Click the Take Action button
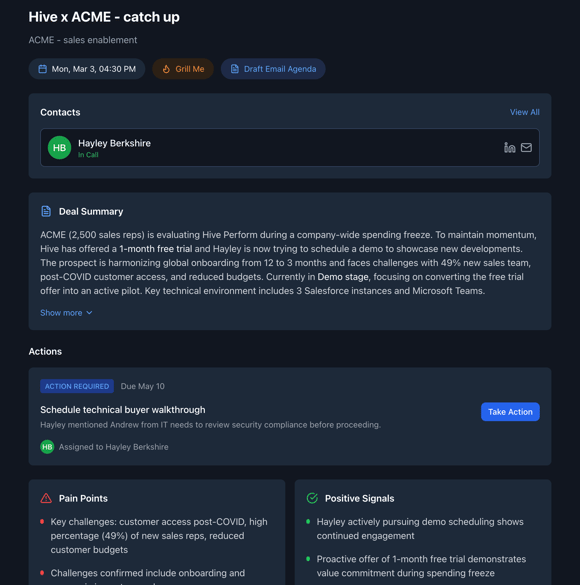The image size is (580, 585). 510,412
